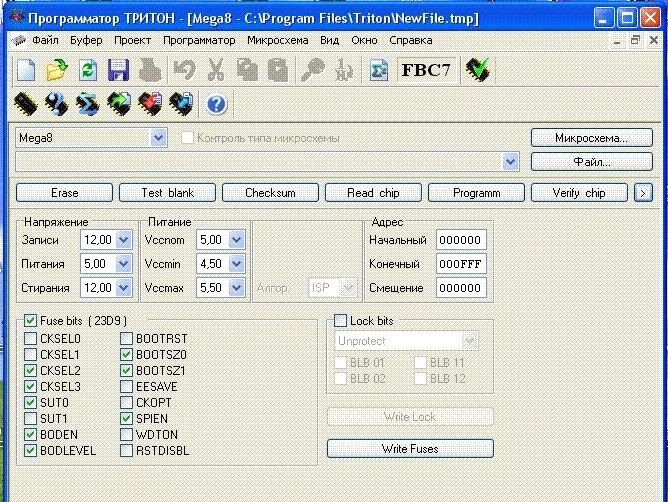
Task: Open the Справка menu
Action: (411, 40)
